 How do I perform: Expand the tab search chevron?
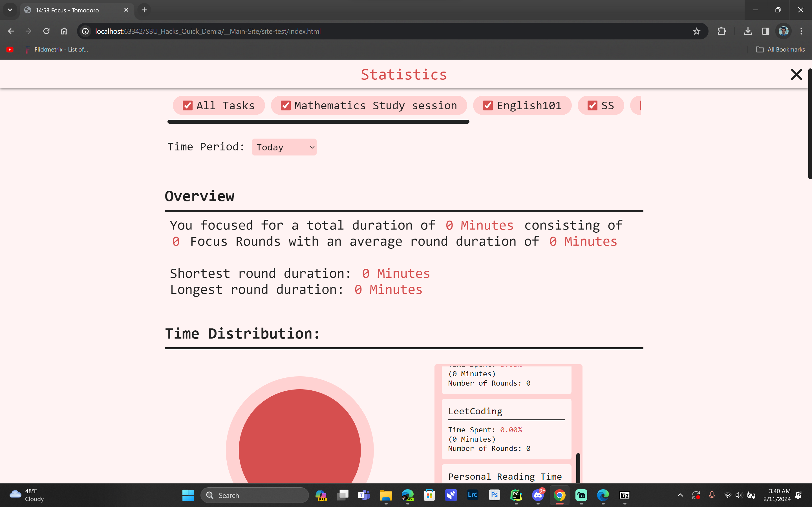(x=10, y=10)
